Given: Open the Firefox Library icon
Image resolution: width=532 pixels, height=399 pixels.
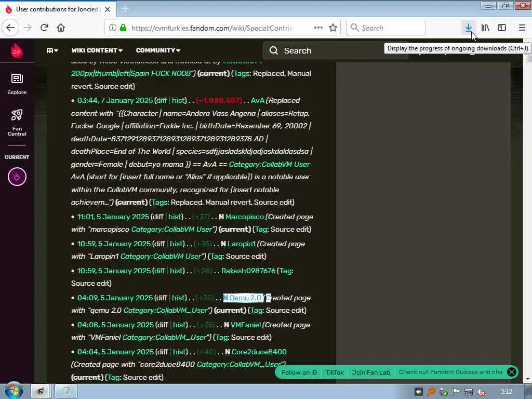Looking at the screenshot, I should point(485,28).
